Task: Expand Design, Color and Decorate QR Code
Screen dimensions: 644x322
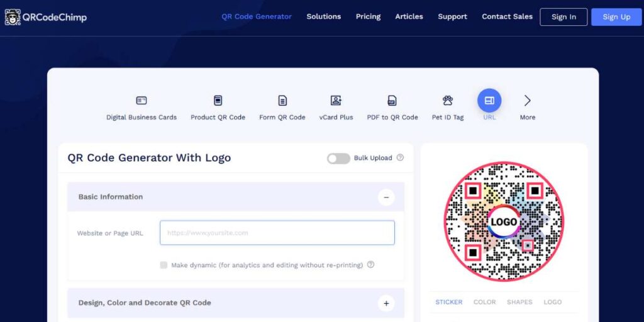Action: click(386, 303)
